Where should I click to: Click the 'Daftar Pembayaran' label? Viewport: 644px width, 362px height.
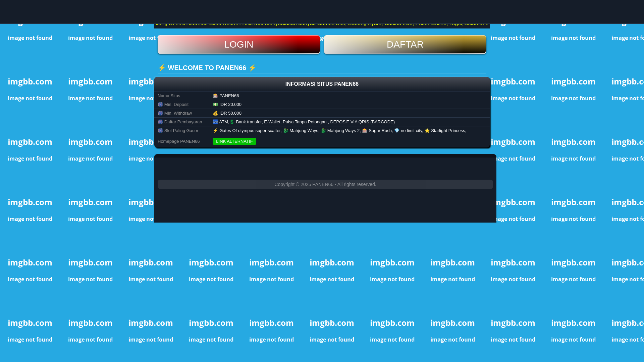click(183, 122)
